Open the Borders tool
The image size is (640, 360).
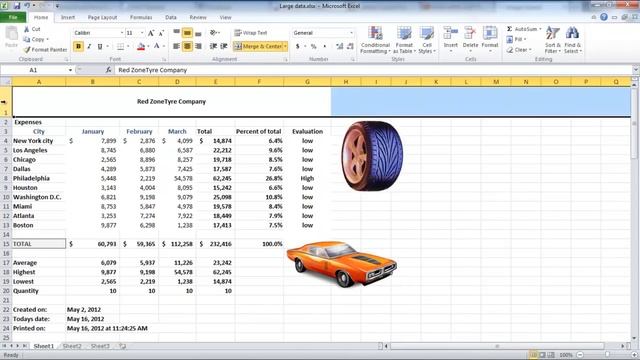pos(120,47)
